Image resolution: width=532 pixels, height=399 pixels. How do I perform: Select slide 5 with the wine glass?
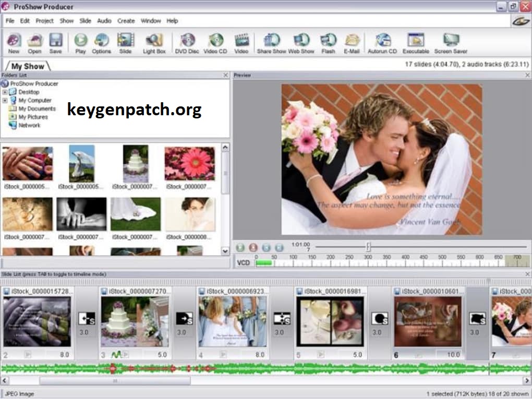(330, 322)
